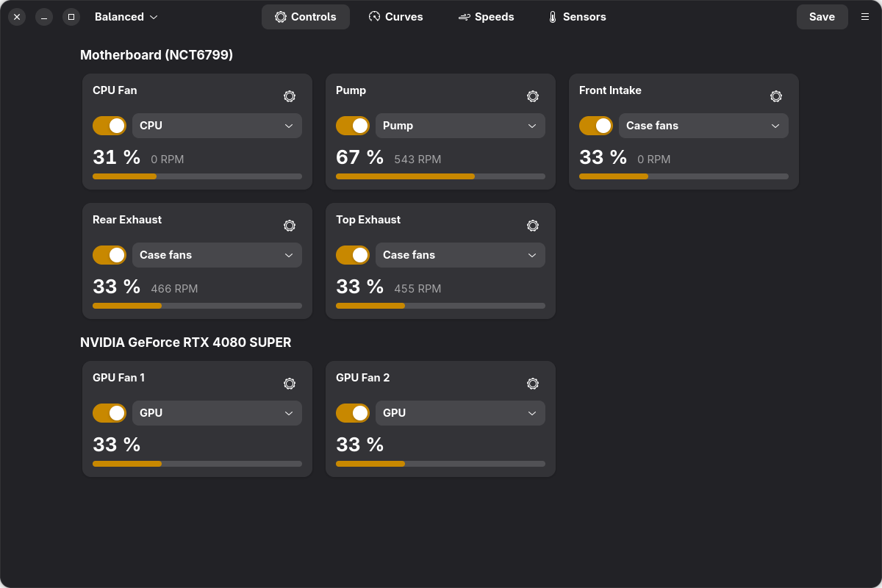The height and width of the screenshot is (588, 882).
Task: Turn off the Pump control switch
Action: click(353, 126)
